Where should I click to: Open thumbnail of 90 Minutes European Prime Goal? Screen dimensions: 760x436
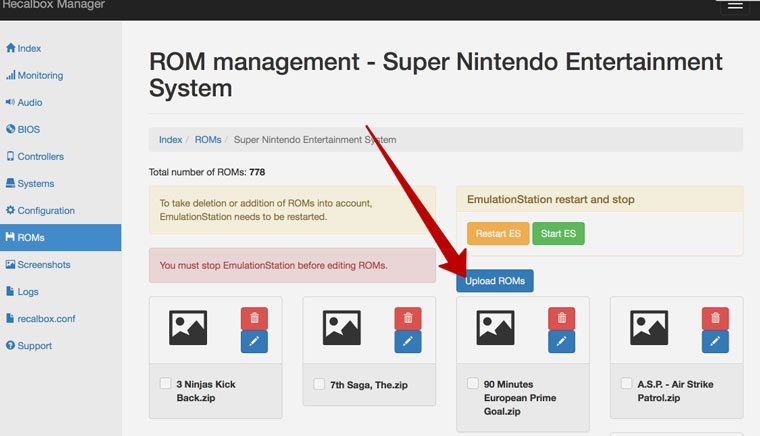point(495,327)
